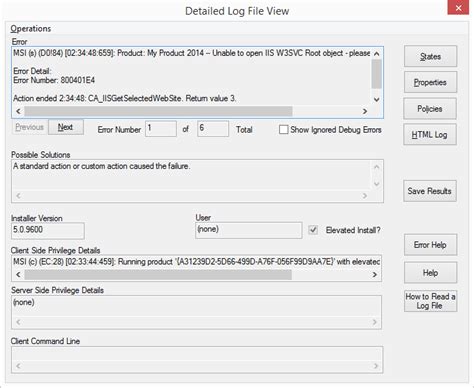474x388 pixels.
Task: Click Possible Solutions scroll right arrow
Action: point(365,196)
